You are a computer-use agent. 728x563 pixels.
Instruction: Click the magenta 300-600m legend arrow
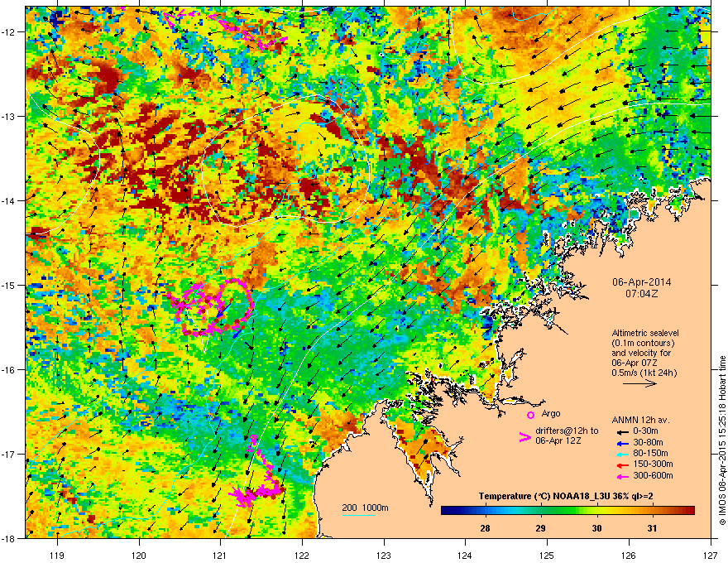pyautogui.click(x=622, y=476)
